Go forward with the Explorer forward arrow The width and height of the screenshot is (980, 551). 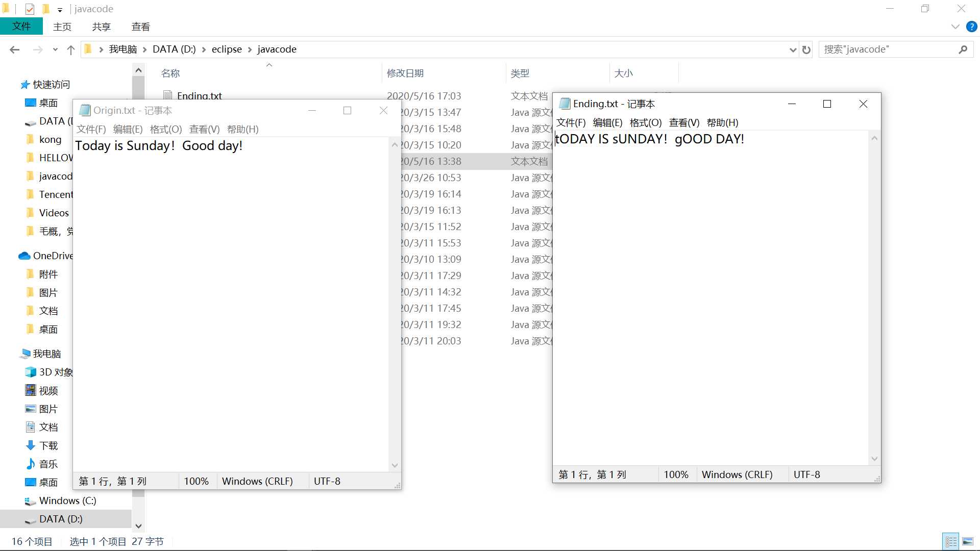point(37,49)
